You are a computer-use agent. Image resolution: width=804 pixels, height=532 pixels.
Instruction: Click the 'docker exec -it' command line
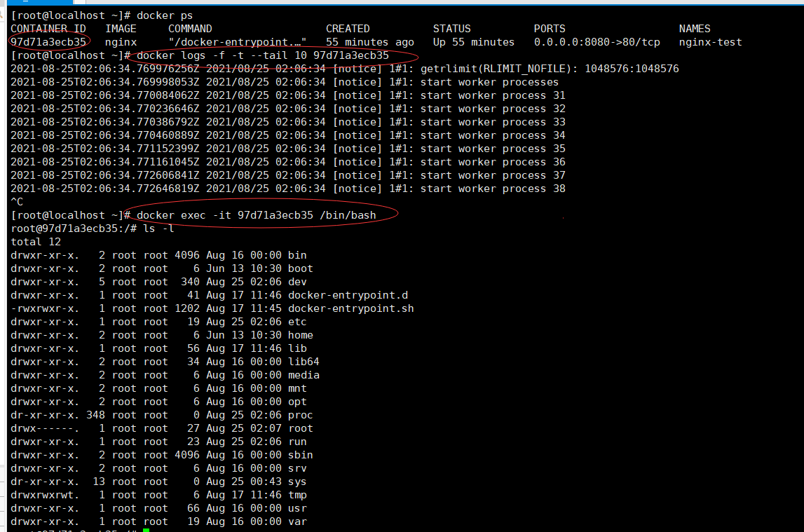click(257, 215)
